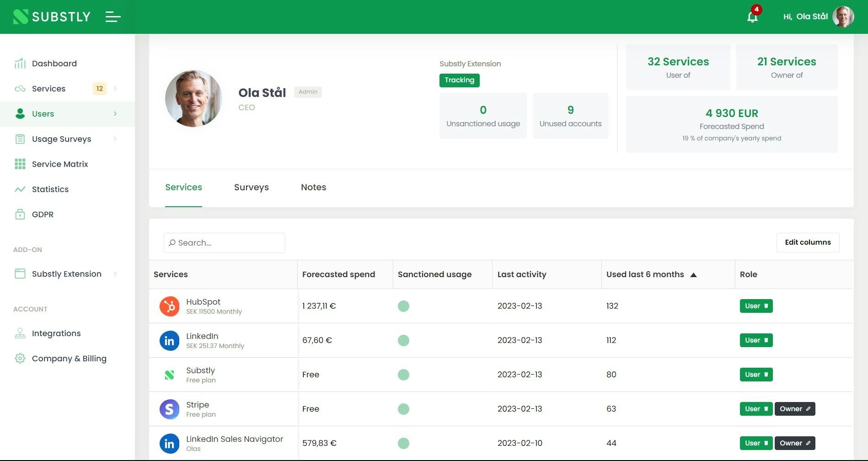Remove User role for HubSpot
This screenshot has width=868, height=461.
click(x=766, y=306)
